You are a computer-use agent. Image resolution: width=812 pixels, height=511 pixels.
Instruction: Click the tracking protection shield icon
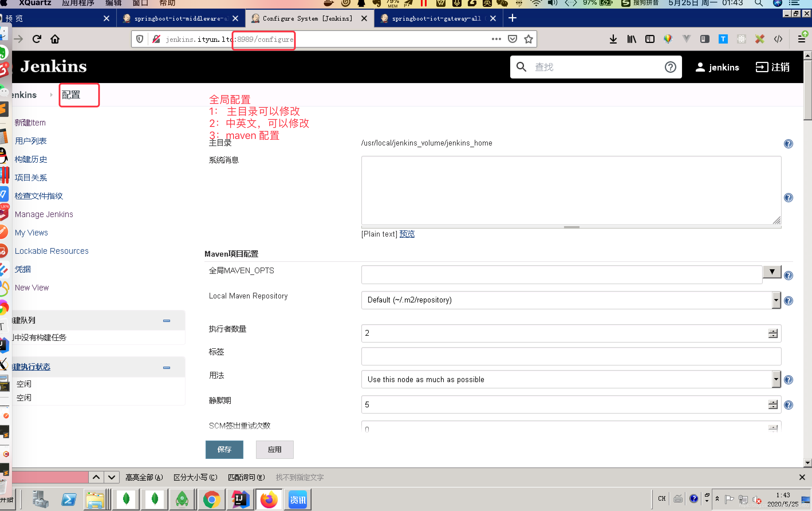[x=140, y=39]
